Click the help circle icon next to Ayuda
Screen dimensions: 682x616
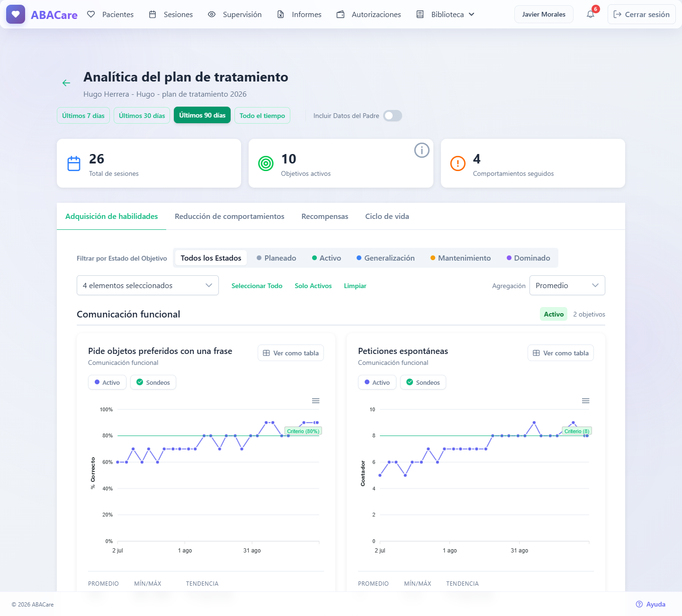639,604
